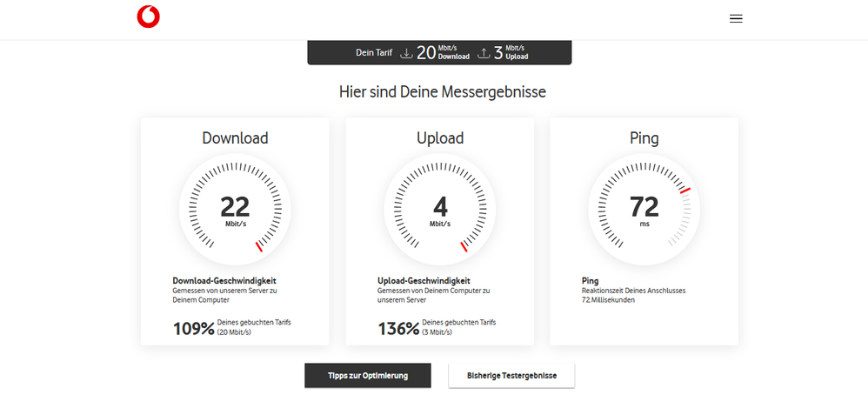Click the 72 ms ping value
The image size is (868, 395).
pos(644,211)
